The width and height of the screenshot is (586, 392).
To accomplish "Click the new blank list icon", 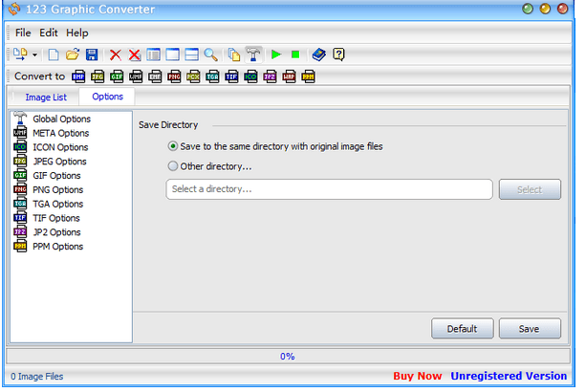I will pos(54,54).
